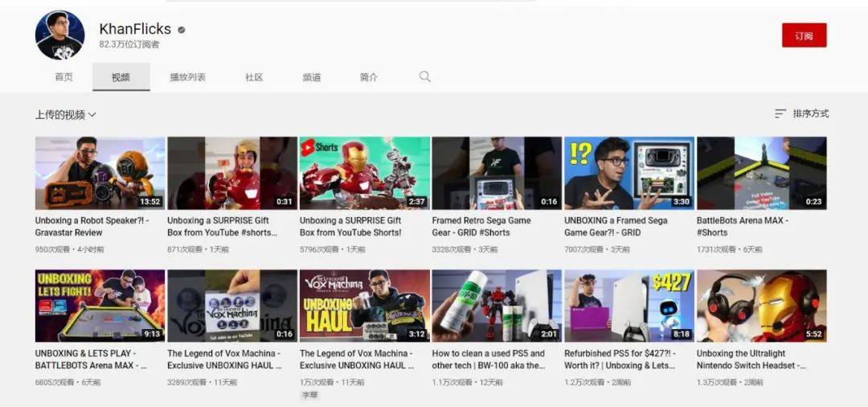The height and width of the screenshot is (407, 868).
Task: Click the 字幕 captions badge
Action: click(x=309, y=396)
